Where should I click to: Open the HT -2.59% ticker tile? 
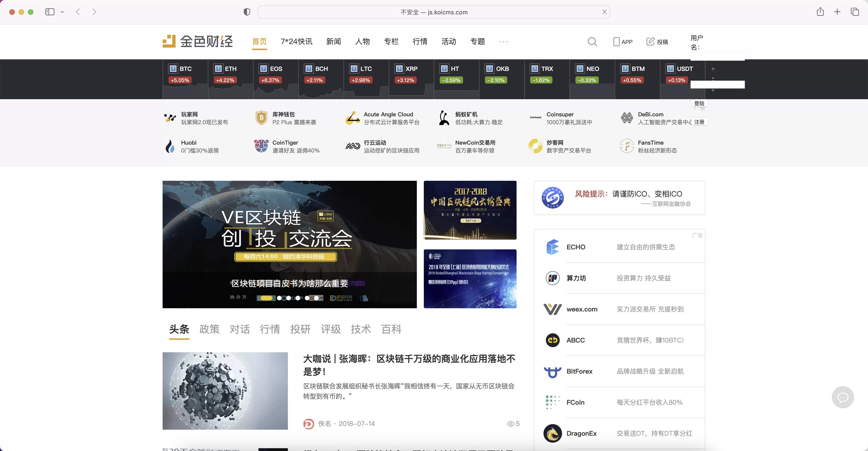pyautogui.click(x=457, y=79)
